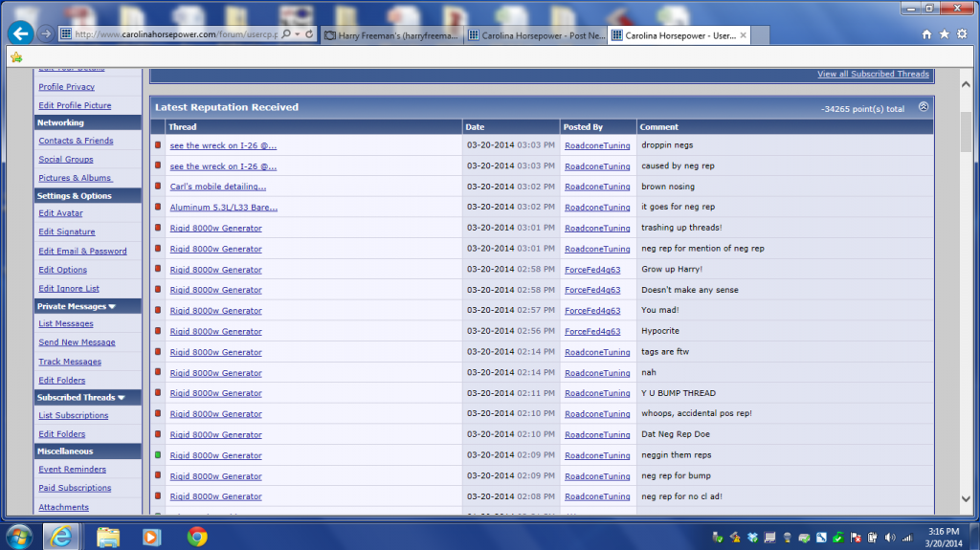Screen dimensions: 980x550
Task: Open Windows Media Player taskbar icon
Action: (151, 537)
